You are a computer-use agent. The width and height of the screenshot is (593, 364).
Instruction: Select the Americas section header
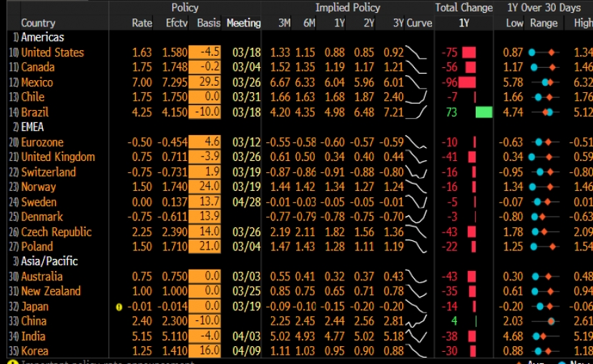[42, 37]
